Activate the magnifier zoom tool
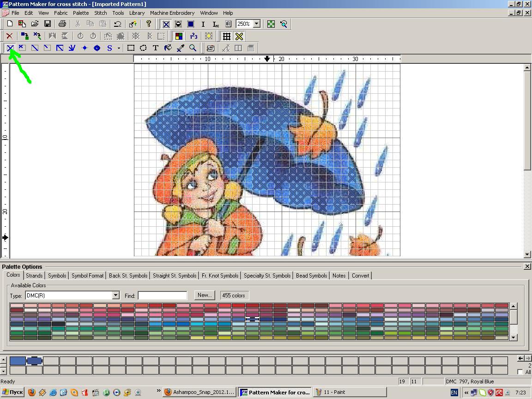 [x=193, y=48]
